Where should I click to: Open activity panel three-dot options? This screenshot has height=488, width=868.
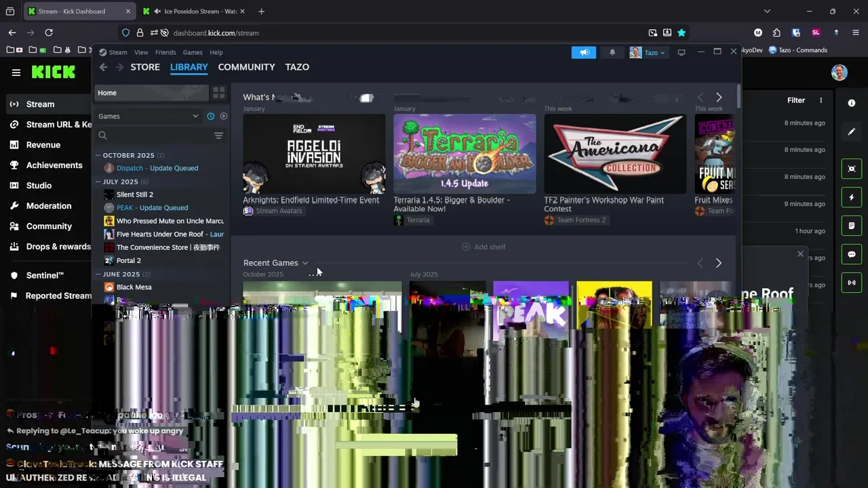point(821,100)
